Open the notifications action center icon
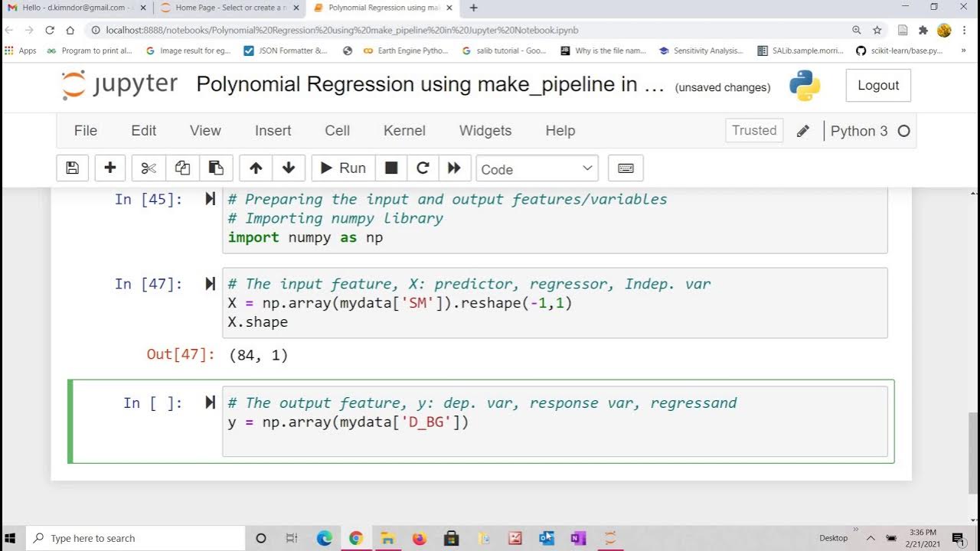980x551 pixels. pos(958,538)
